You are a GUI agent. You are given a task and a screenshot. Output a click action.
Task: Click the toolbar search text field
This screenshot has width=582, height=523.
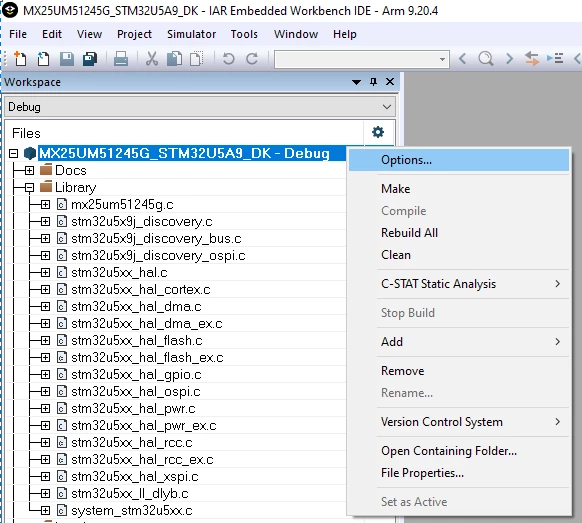pyautogui.click(x=362, y=59)
